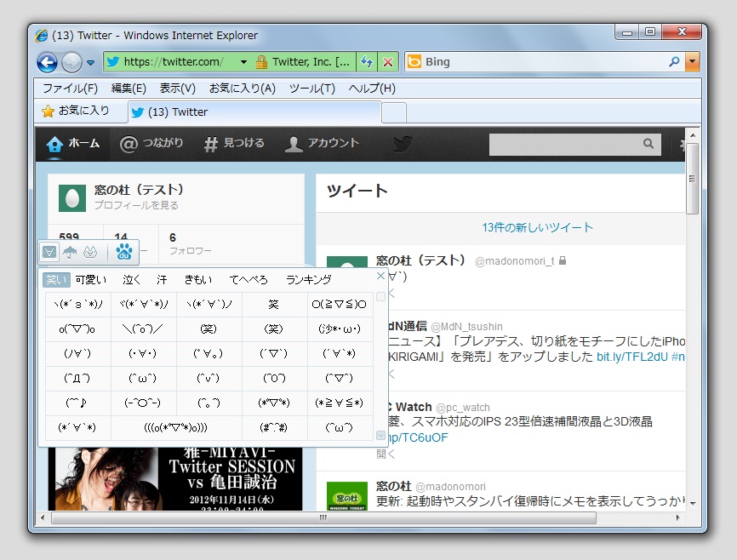Click the back navigation arrow

[48, 61]
